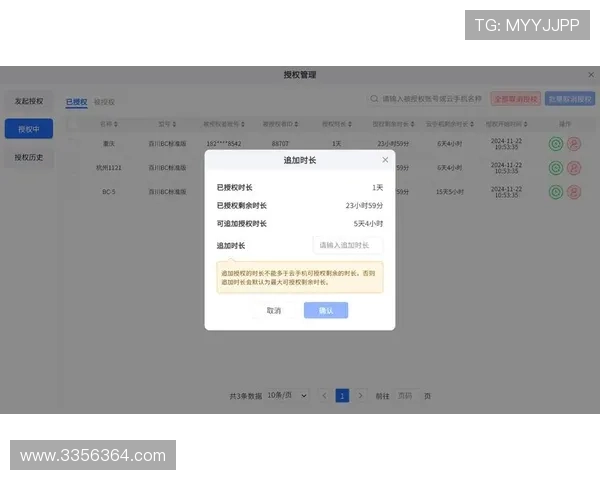Image resolution: width=600 pixels, height=480 pixels.
Task: Click ID cell 88707
Action: 280,144
